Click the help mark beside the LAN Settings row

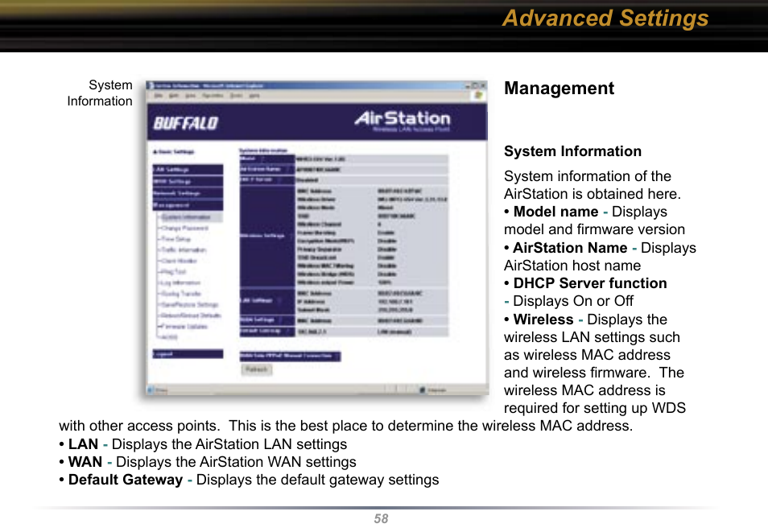[x=279, y=300]
